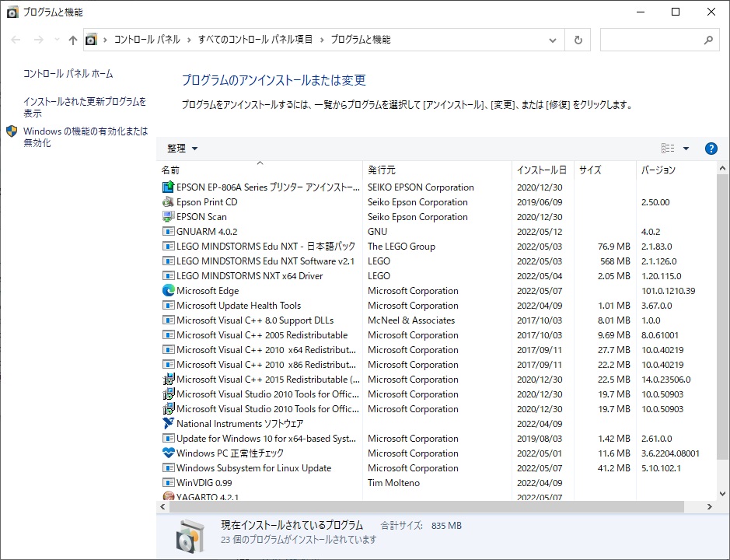730x560 pixels.
Task: Expand the chevron after コントロール パネル breadcrumb
Action: [x=189, y=40]
